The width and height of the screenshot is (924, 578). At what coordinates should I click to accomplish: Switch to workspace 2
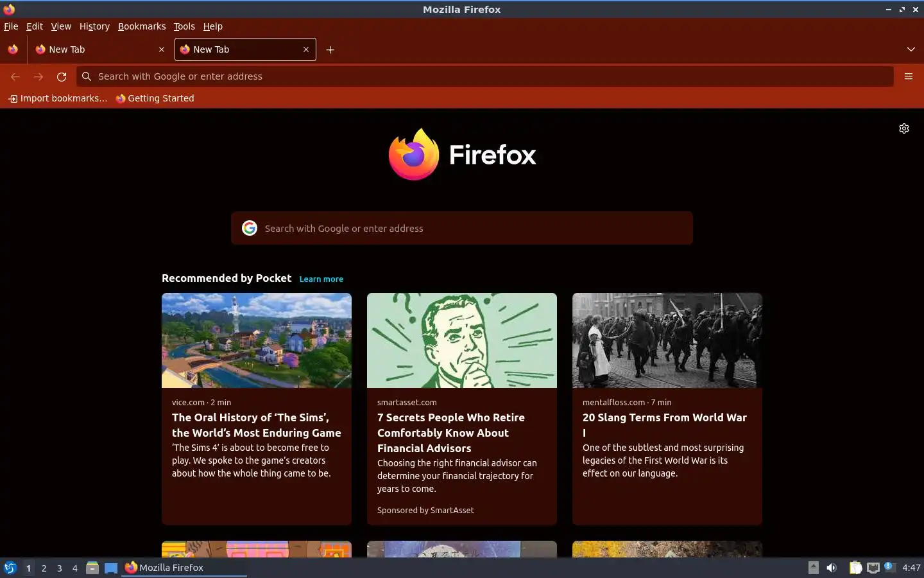pos(44,568)
